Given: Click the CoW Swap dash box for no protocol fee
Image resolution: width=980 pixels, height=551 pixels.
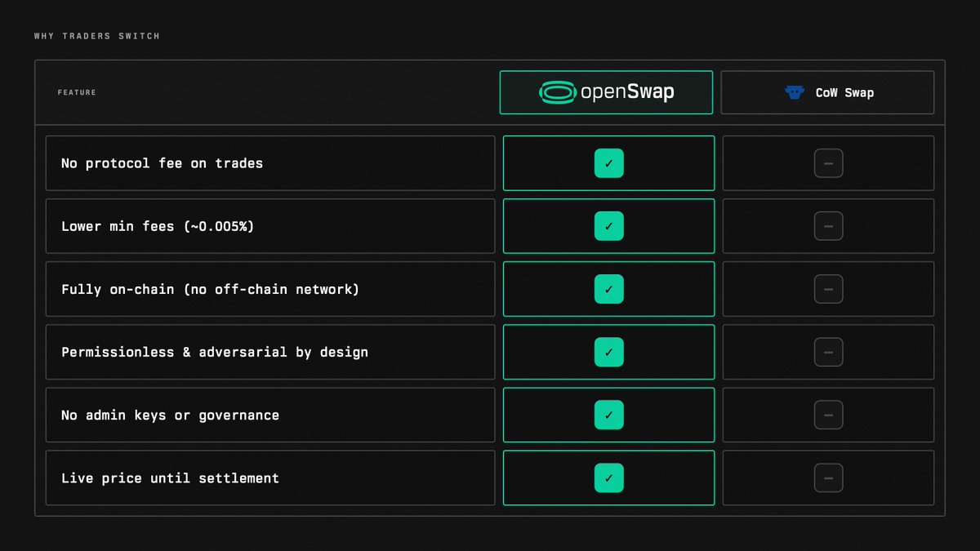Looking at the screenshot, I should (828, 163).
